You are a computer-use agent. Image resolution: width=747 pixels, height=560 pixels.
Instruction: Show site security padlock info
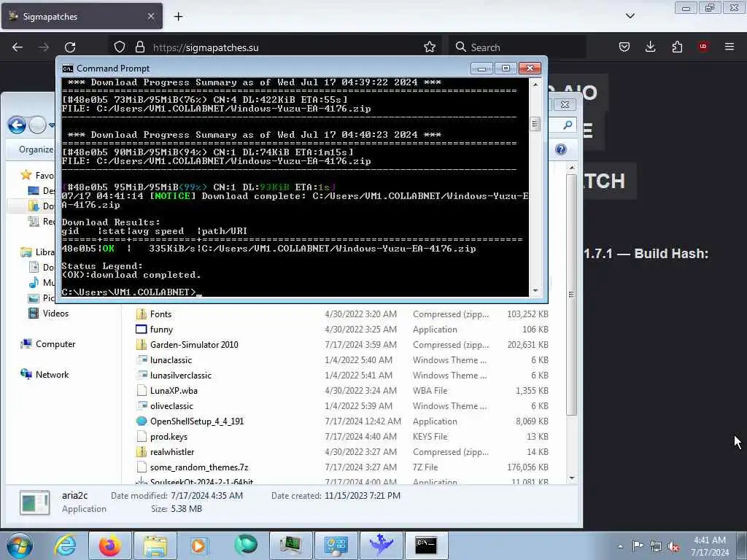139,47
